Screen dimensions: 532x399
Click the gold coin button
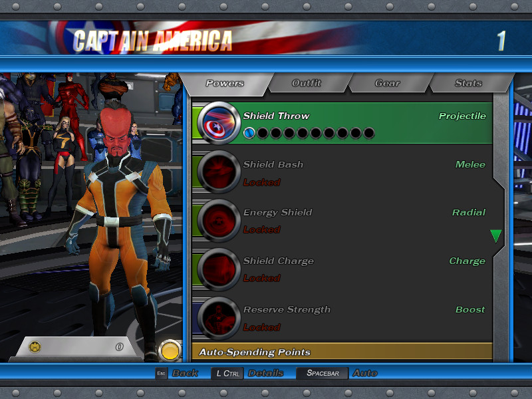click(x=170, y=350)
